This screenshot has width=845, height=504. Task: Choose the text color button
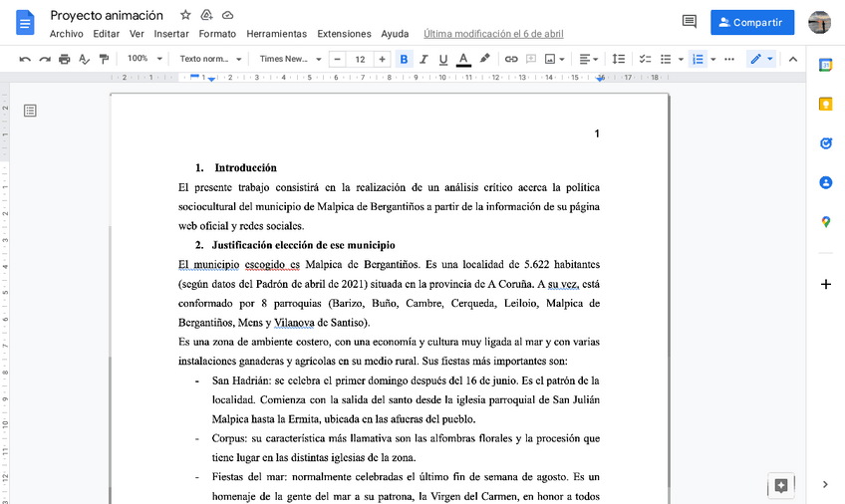[x=463, y=59]
